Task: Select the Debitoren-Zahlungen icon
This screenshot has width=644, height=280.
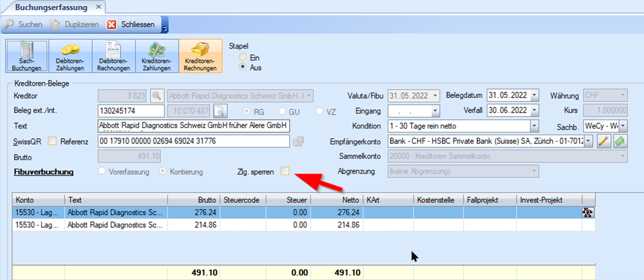Action: tap(70, 56)
